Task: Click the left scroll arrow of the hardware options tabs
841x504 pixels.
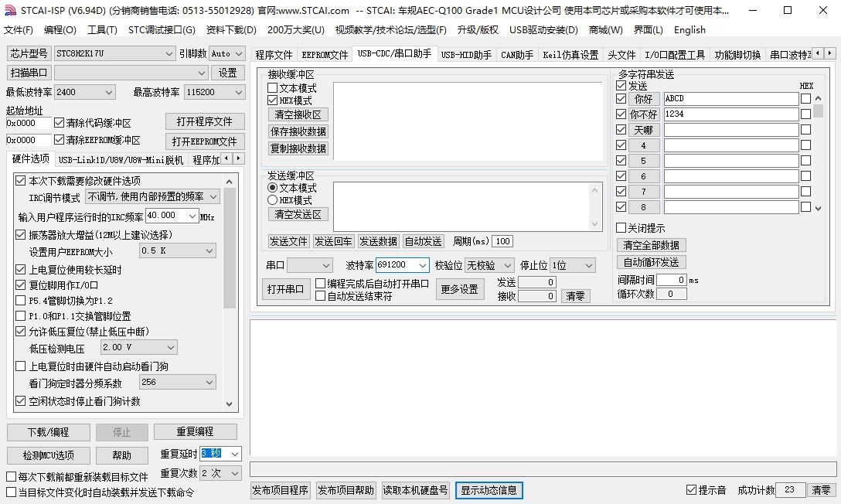Action: 226,158
